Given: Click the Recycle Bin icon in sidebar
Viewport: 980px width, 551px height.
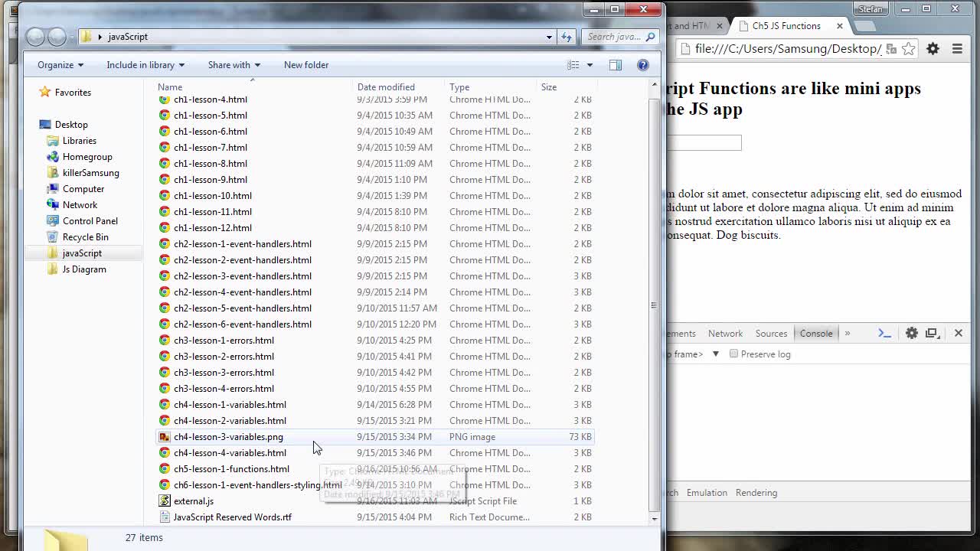Looking at the screenshot, I should point(53,237).
